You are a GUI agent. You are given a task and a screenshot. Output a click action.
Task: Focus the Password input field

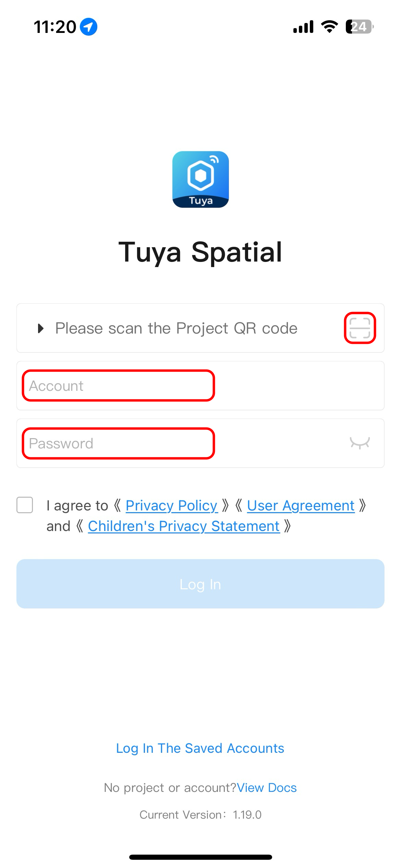(200, 443)
